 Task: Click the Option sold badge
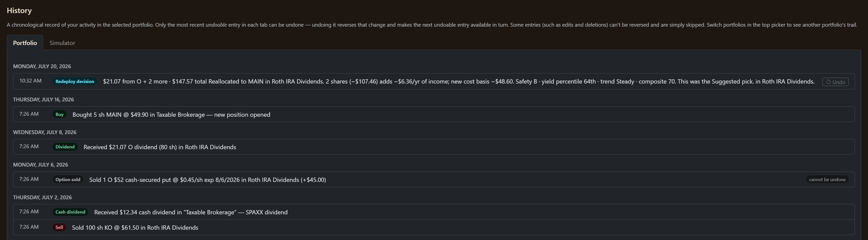pyautogui.click(x=68, y=179)
